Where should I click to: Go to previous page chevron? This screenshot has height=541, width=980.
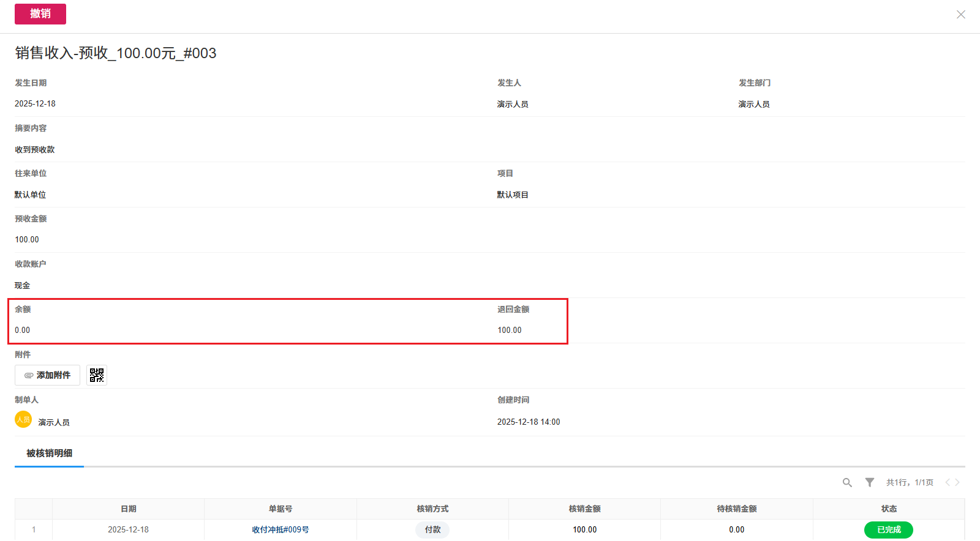[948, 483]
